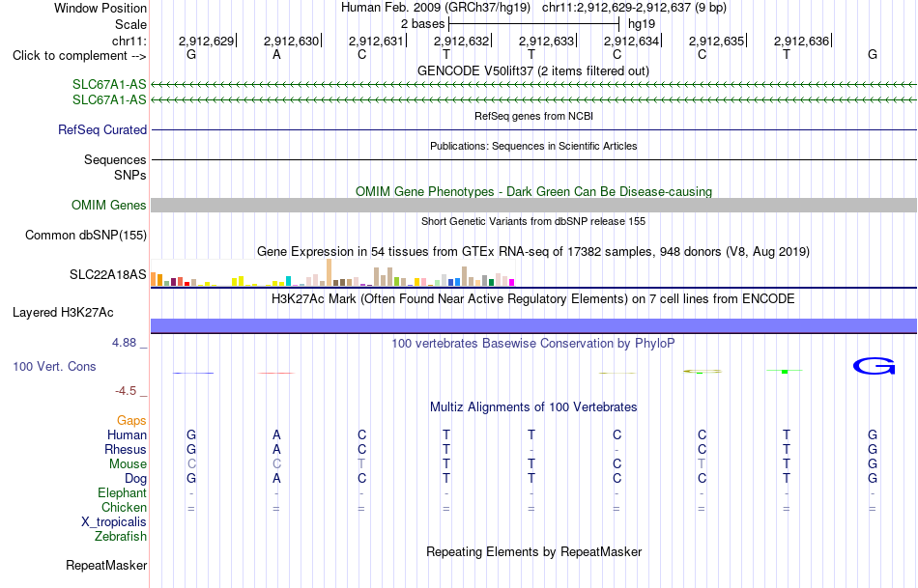Click the green T conservation mark

coord(785,371)
